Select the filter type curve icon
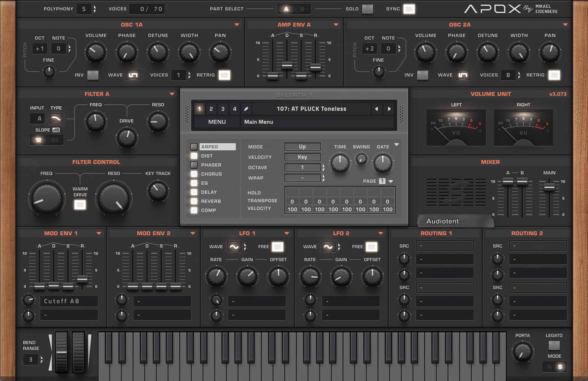Image resolution: width=588 pixels, height=381 pixels. (x=56, y=119)
